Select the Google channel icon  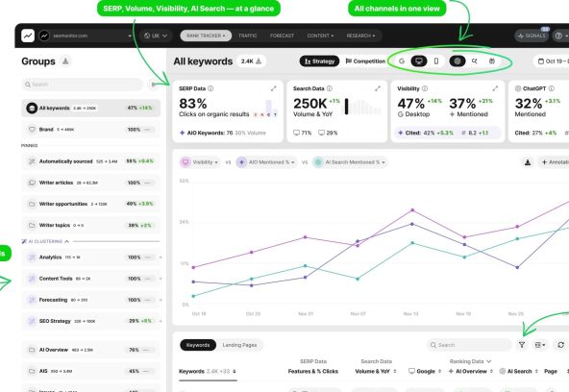tap(402, 61)
